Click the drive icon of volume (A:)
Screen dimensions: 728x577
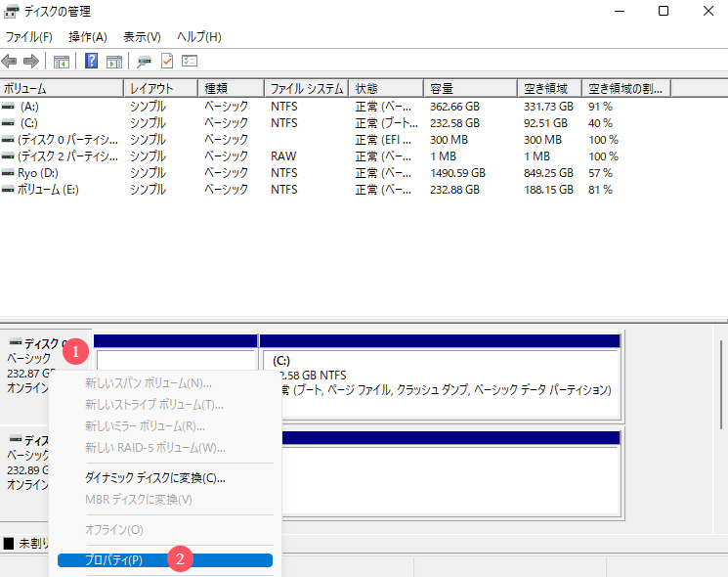point(8,107)
